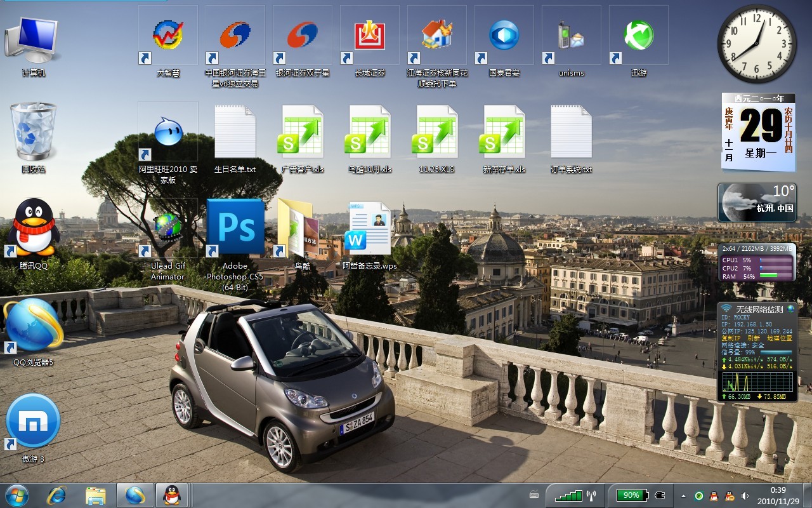This screenshot has width=812, height=508.
Task: Click the speaker volume icon in tray
Action: click(745, 495)
